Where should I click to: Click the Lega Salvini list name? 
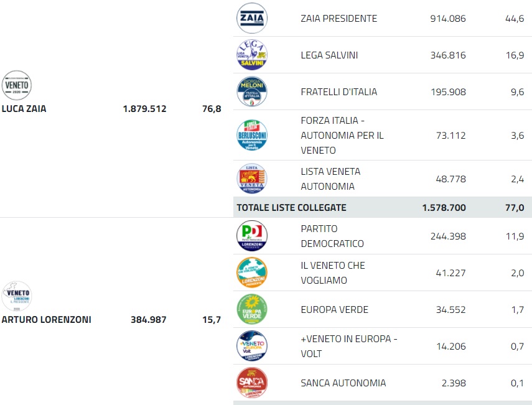pyautogui.click(x=329, y=55)
